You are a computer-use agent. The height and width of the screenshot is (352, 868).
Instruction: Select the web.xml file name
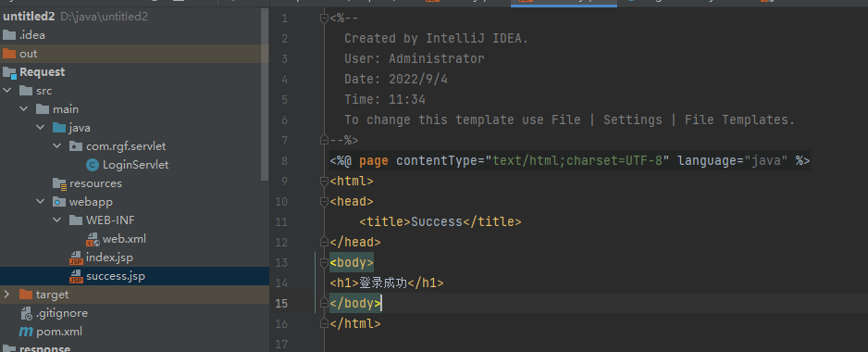click(124, 239)
